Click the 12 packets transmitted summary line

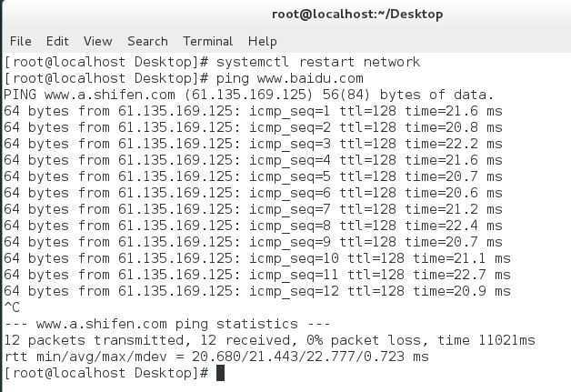(x=269, y=340)
